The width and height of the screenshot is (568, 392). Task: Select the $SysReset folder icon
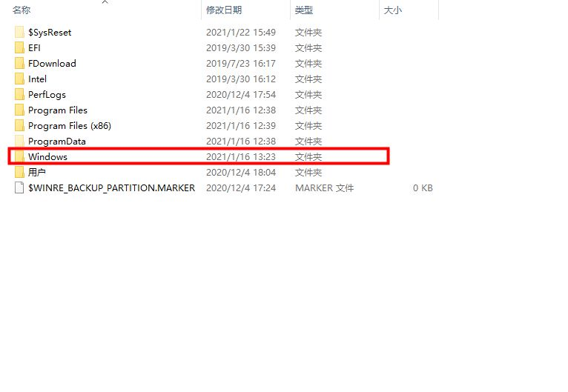coord(19,32)
